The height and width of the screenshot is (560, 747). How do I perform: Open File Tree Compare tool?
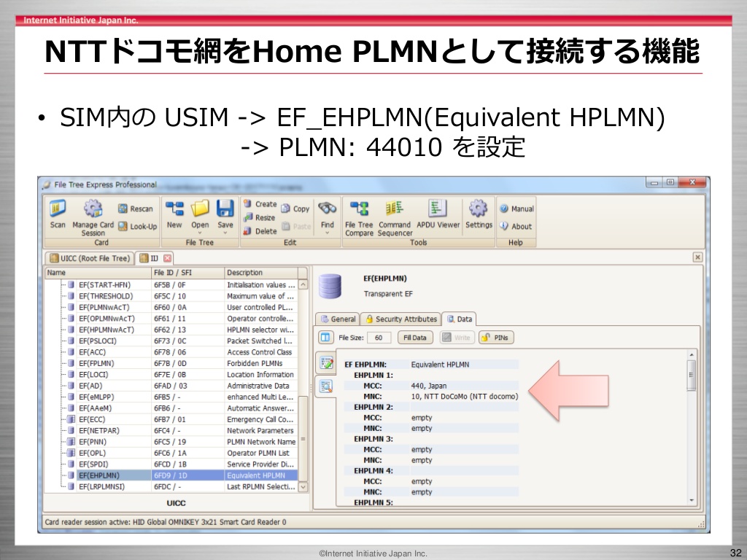(359, 218)
